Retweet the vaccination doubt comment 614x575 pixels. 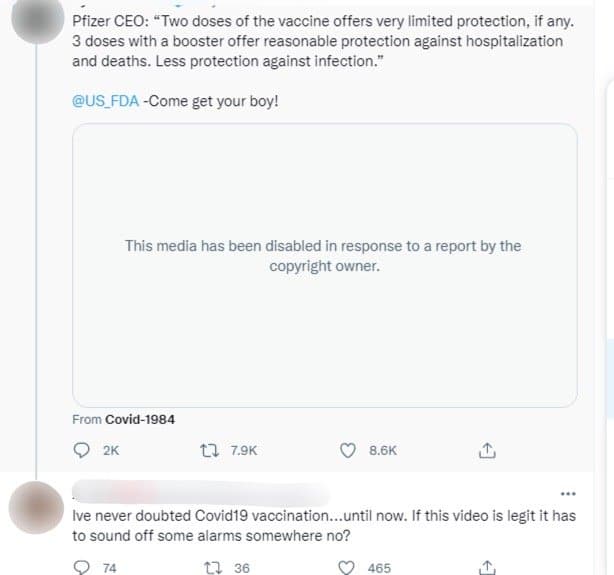coord(211,568)
